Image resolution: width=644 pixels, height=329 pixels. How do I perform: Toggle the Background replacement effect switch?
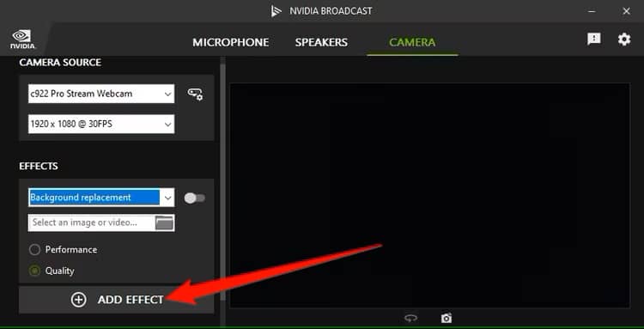[195, 198]
